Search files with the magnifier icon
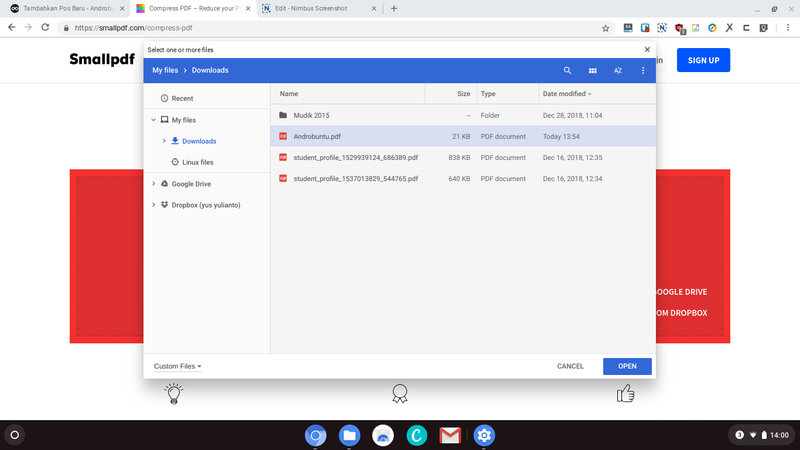Image resolution: width=800 pixels, height=450 pixels. pos(567,70)
